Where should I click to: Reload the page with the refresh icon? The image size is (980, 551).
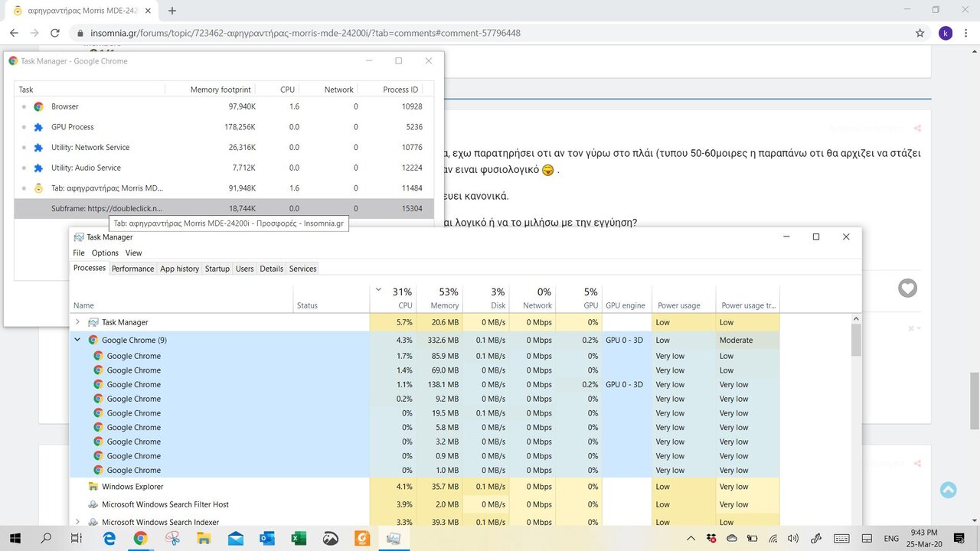tap(55, 33)
